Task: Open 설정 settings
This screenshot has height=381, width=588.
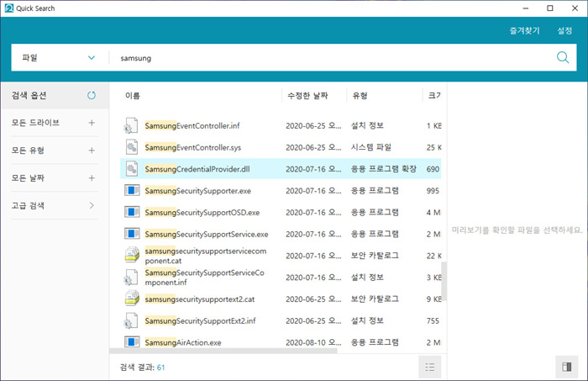Action: 564,30
